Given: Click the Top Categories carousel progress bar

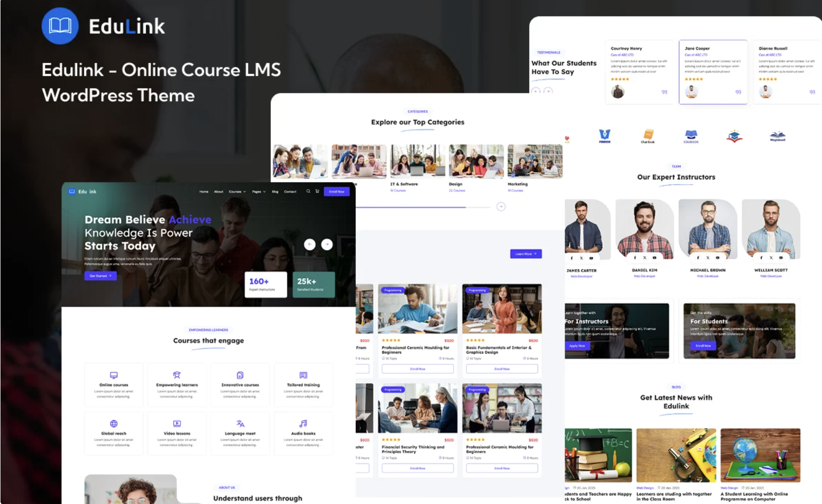Looking at the screenshot, I should click(x=423, y=207).
